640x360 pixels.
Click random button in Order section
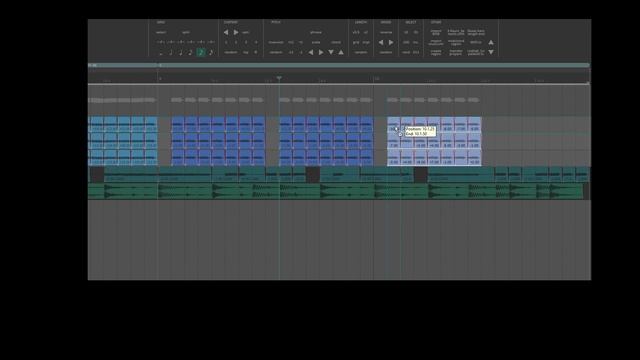386,52
